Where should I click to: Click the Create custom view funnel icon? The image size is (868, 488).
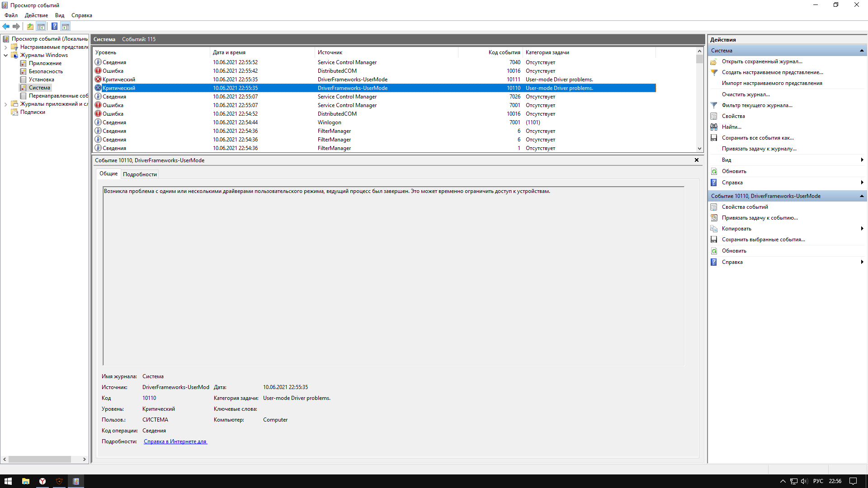714,72
